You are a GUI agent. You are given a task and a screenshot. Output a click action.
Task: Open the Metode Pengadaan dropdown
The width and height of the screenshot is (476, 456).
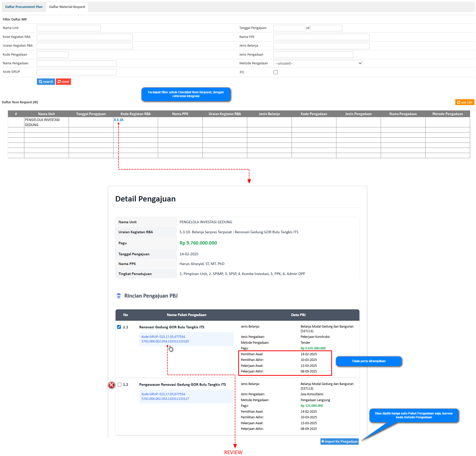coord(318,63)
